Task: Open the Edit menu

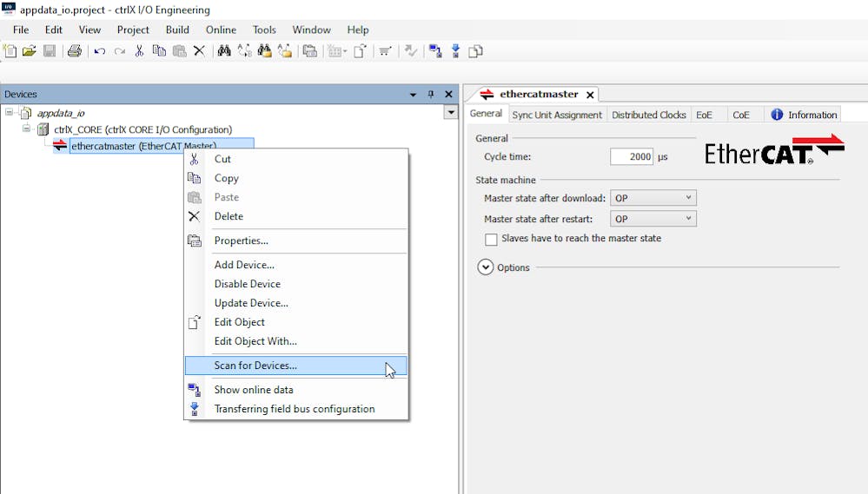Action: pyautogui.click(x=54, y=30)
